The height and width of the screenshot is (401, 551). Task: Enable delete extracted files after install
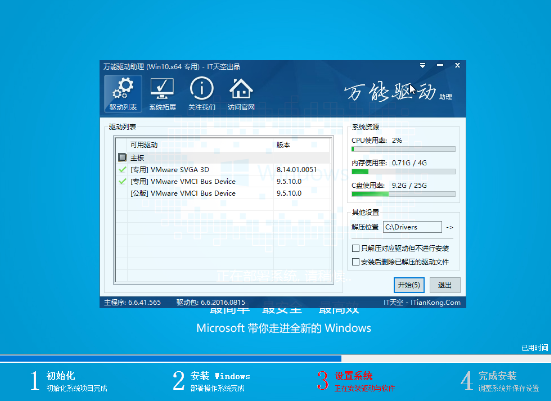(x=356, y=262)
